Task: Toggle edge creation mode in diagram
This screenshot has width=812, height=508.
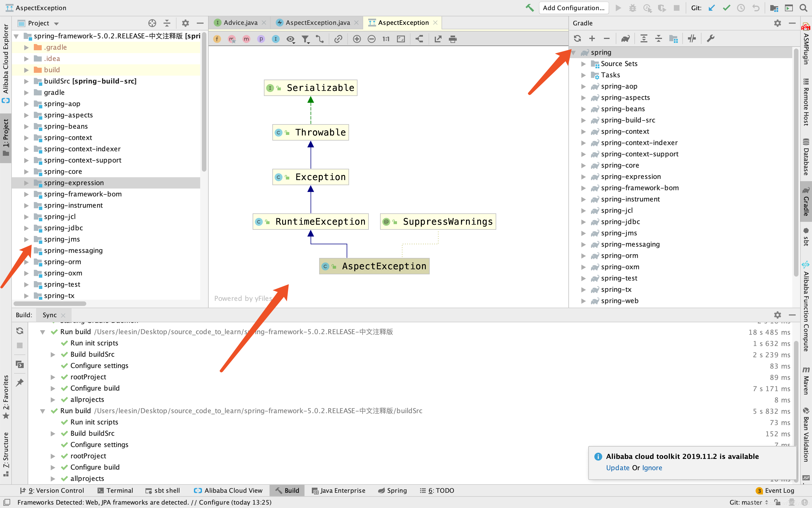Action: (x=320, y=39)
